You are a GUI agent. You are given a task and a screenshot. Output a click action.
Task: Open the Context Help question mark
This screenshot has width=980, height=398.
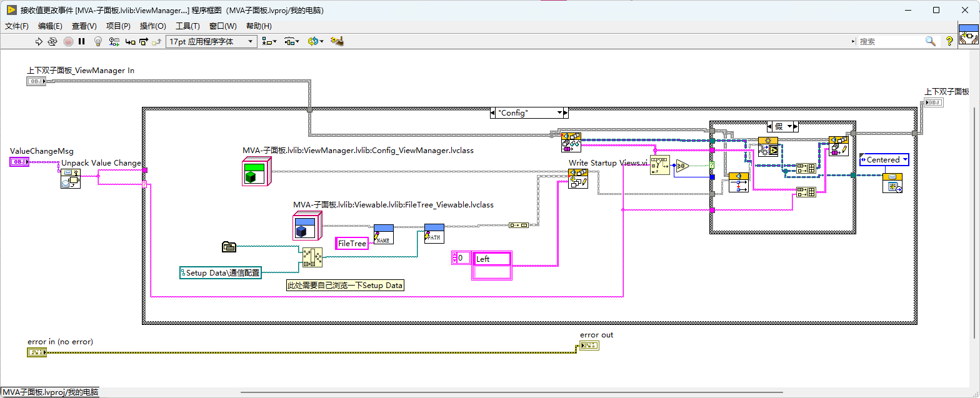[x=949, y=41]
